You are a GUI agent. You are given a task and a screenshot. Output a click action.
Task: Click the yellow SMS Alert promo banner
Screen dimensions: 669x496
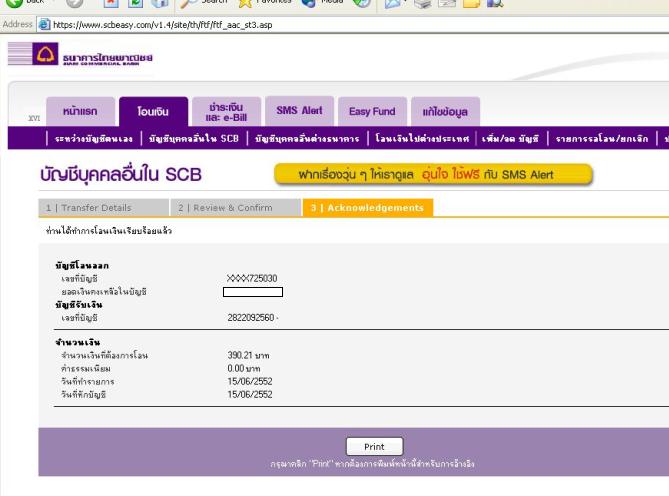click(433, 174)
